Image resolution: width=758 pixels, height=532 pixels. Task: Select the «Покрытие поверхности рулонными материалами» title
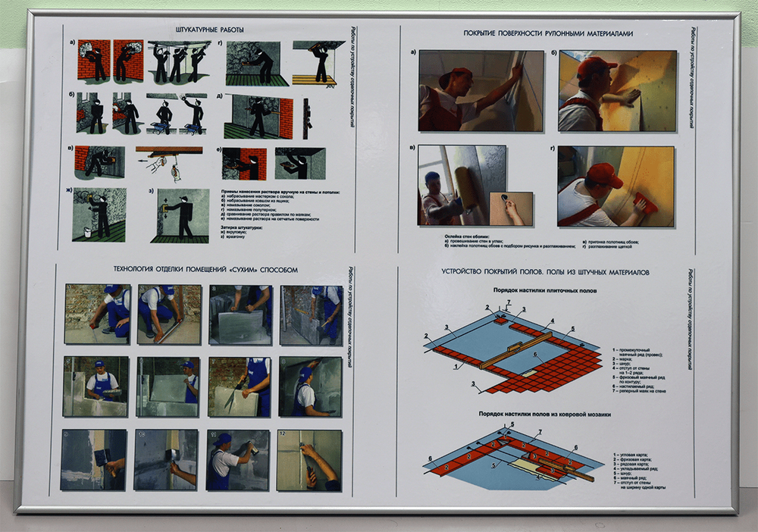(548, 34)
